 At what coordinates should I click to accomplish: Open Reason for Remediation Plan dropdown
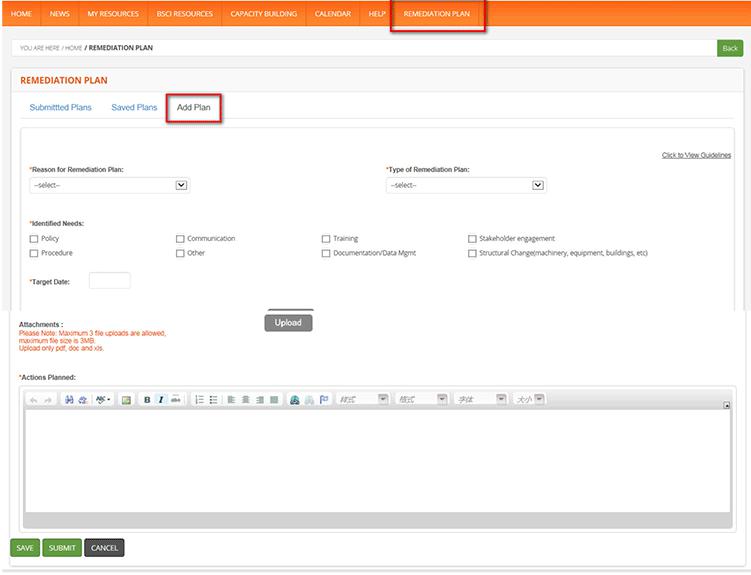[x=110, y=185]
